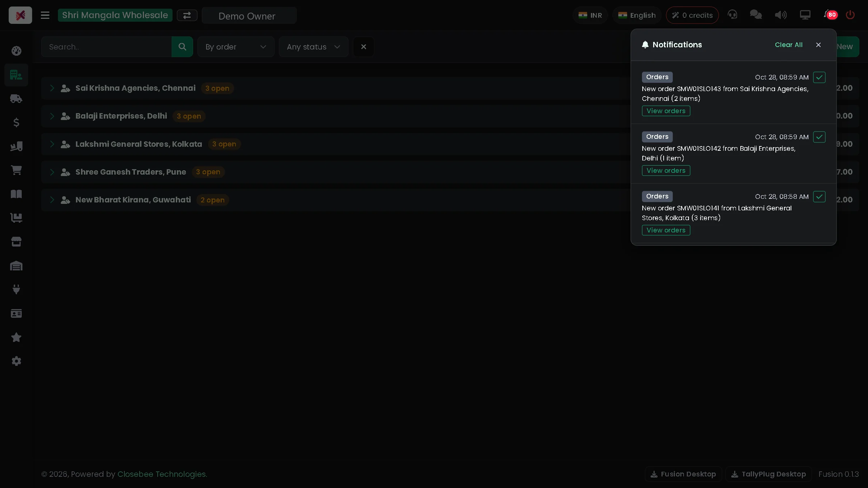
Task: Expand New Bharat Kirana, Guwahati row
Action: pyautogui.click(x=52, y=200)
